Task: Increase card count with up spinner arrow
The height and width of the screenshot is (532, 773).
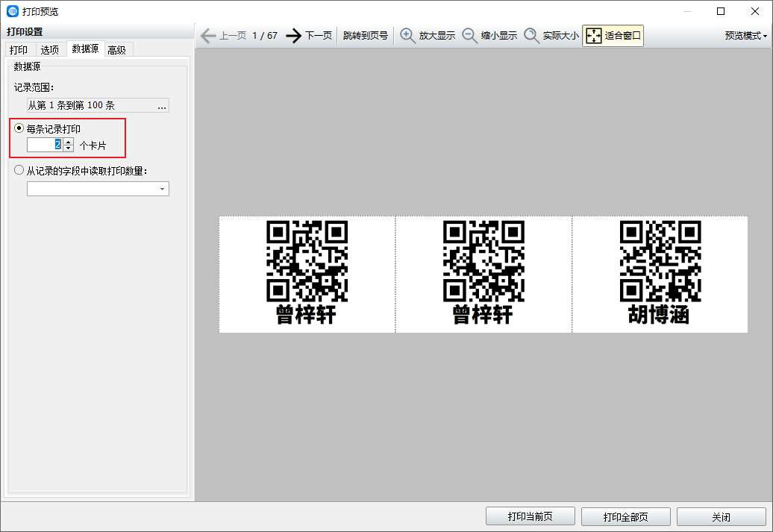Action: coord(69,141)
